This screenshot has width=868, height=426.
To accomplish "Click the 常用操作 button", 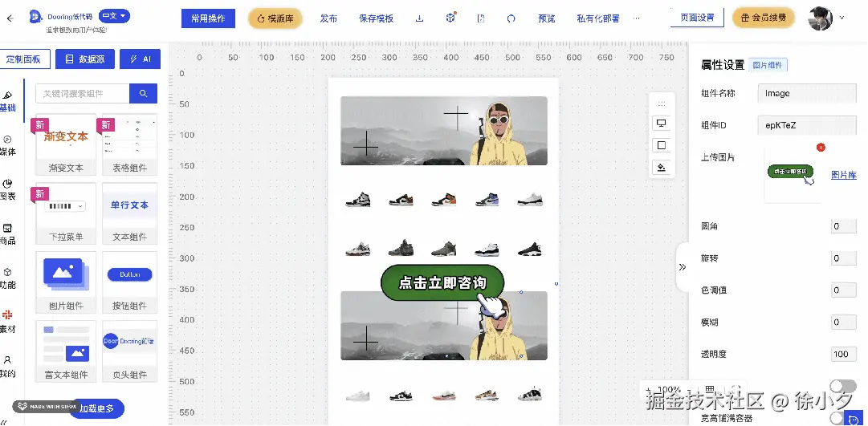I will 208,18.
